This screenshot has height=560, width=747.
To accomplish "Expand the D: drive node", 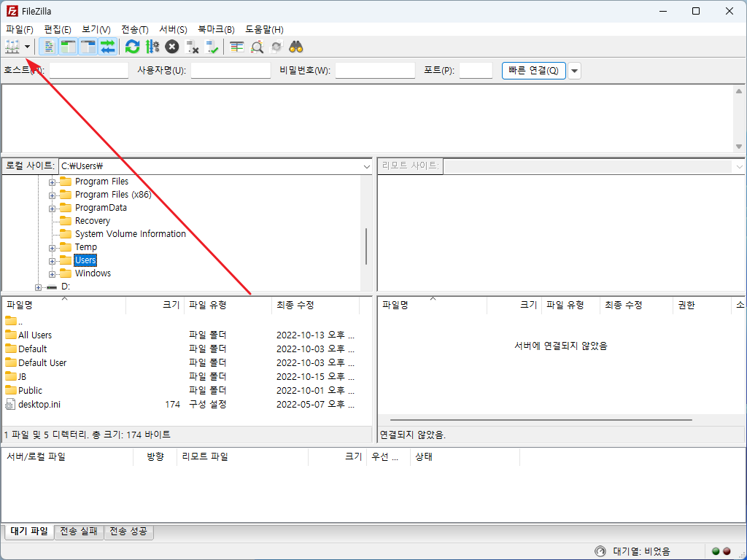I will tap(38, 287).
